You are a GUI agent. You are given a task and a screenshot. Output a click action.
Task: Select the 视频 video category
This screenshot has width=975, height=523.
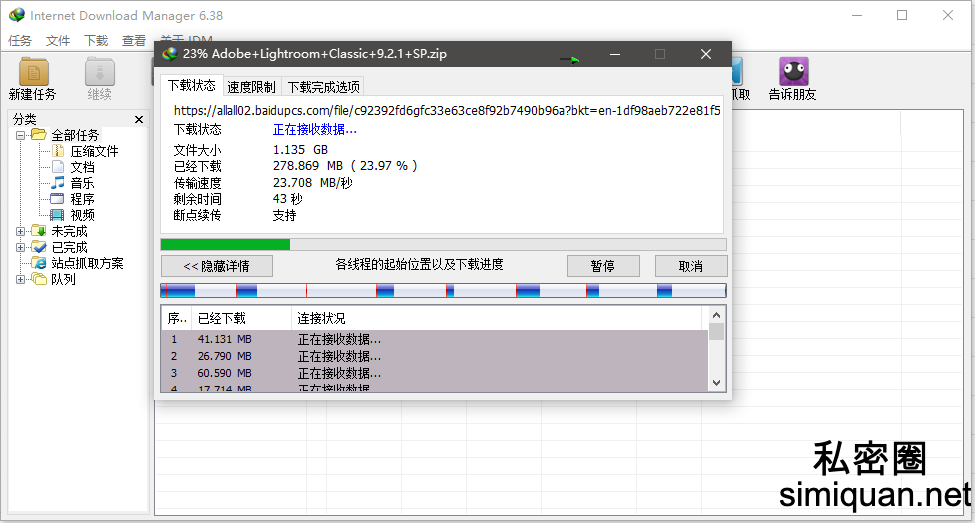(82, 215)
